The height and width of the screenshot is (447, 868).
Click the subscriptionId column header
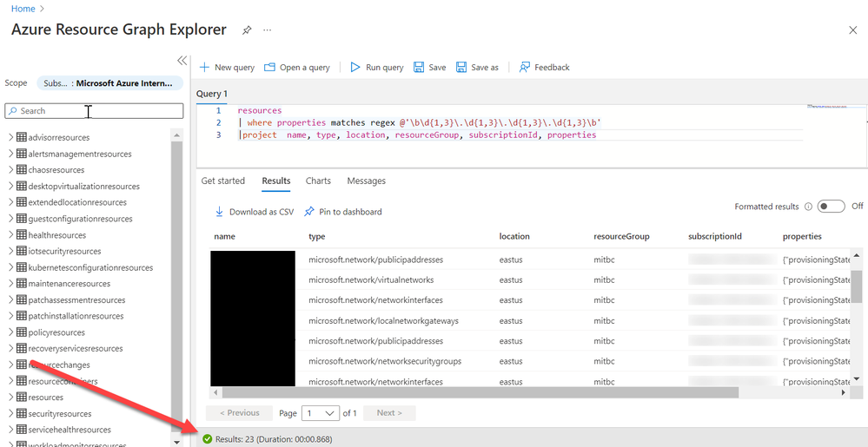(x=715, y=236)
